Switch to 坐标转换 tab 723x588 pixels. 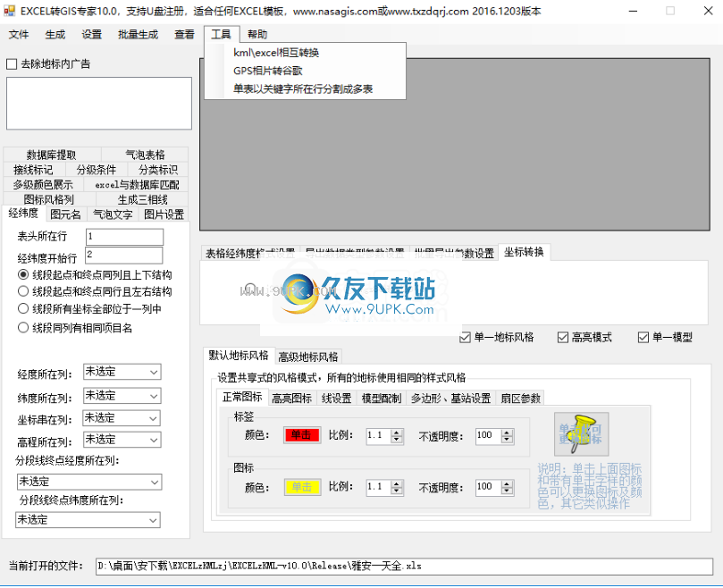(524, 252)
